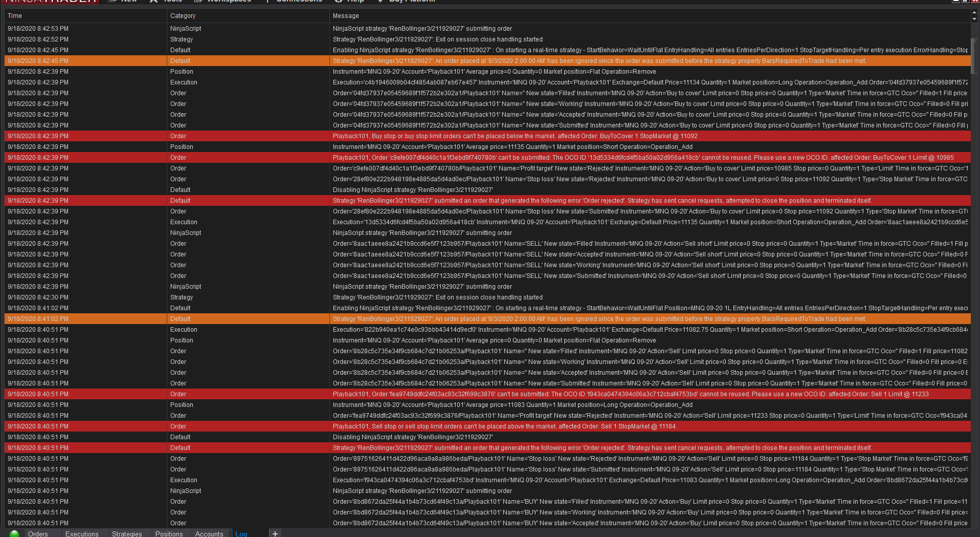Viewport: 980px width, 537px height.
Task: Click Order row 'Working' with Action 'Buy to cover'
Action: click(487, 104)
